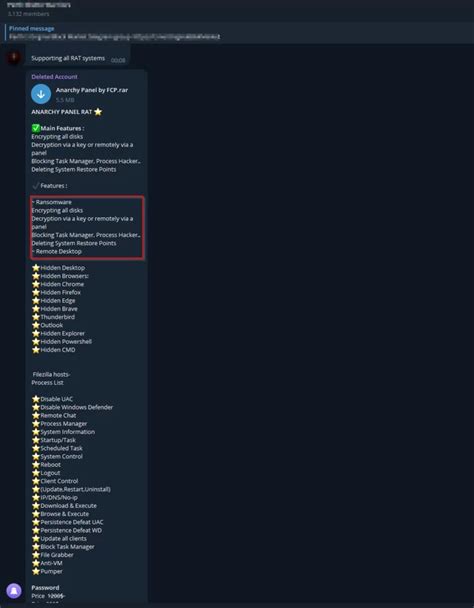Download the Anarchy Panel by FCP.rar file
Screen dimensions: 474x608
pyautogui.click(x=41, y=94)
